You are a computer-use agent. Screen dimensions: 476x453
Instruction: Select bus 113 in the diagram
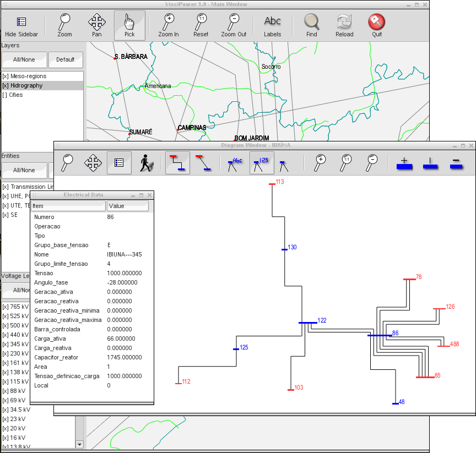pos(272,184)
